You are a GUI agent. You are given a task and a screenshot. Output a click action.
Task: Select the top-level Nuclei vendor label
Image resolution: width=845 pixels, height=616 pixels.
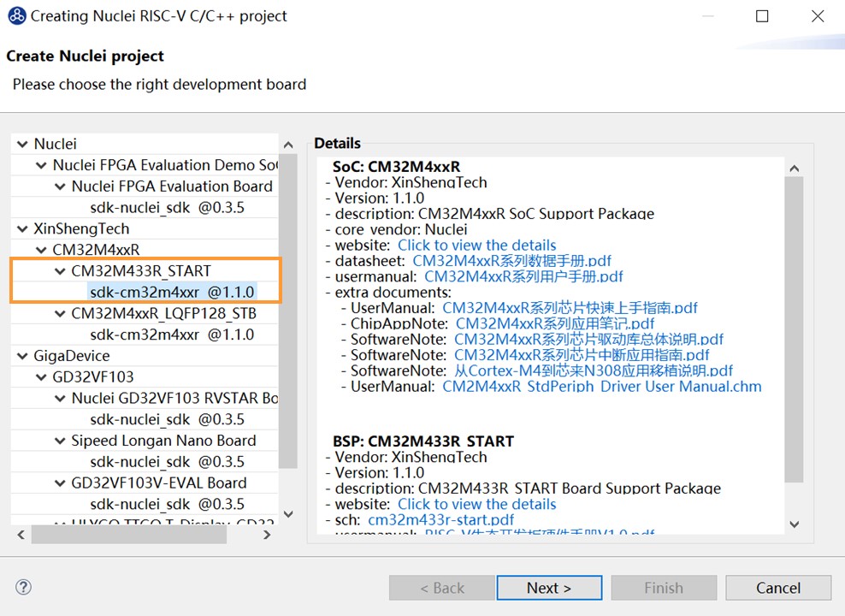[56, 144]
